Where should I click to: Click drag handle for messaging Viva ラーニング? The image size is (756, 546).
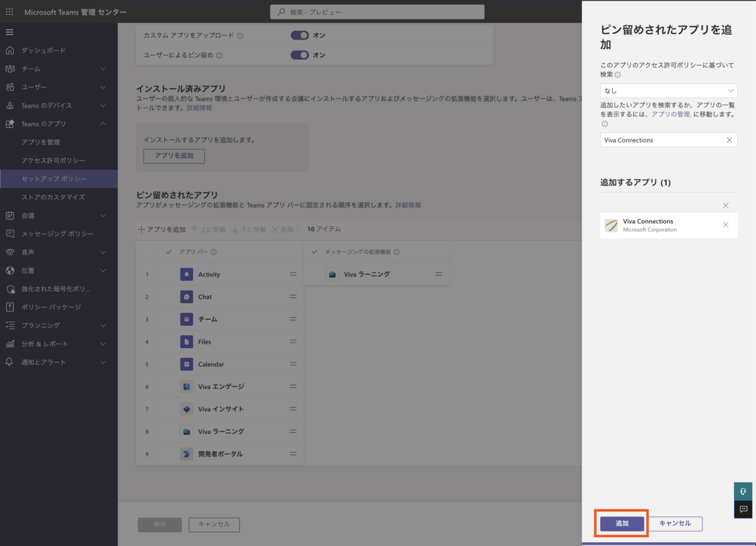coord(438,274)
